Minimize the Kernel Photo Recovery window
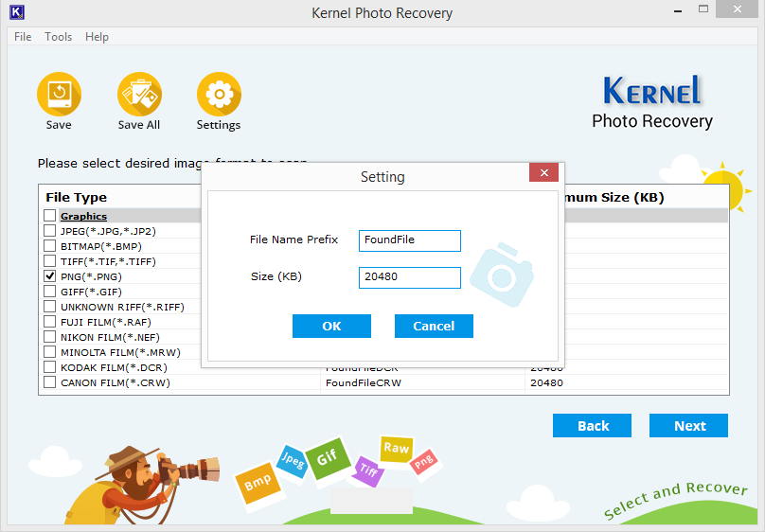The image size is (765, 532). (x=677, y=9)
